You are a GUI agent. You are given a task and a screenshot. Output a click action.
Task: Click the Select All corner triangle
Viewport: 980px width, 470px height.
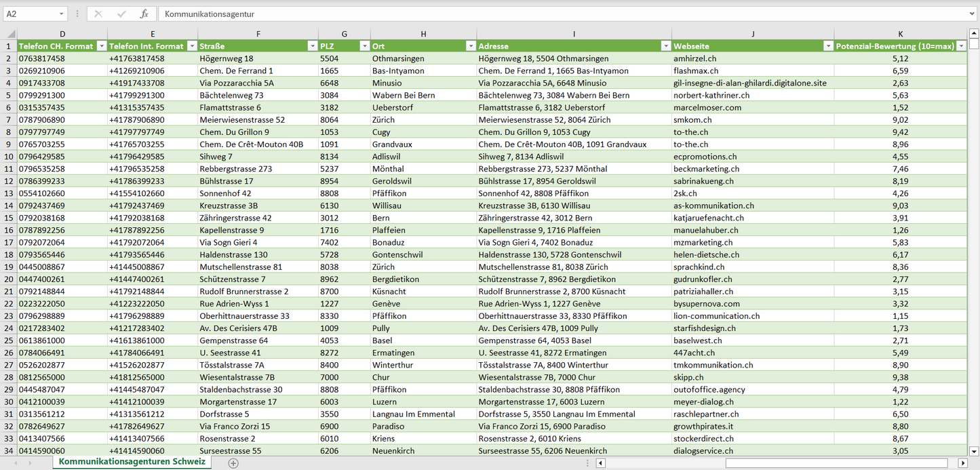9,34
